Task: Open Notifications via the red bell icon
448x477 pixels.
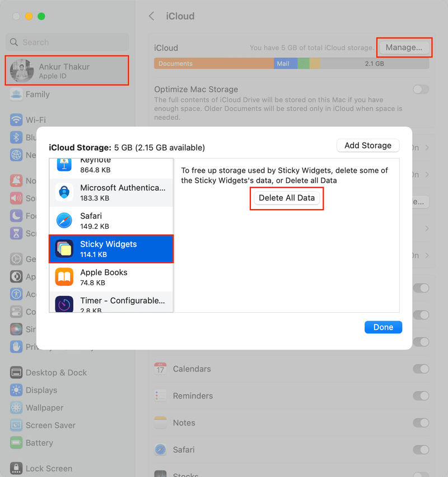Action: coord(16,180)
